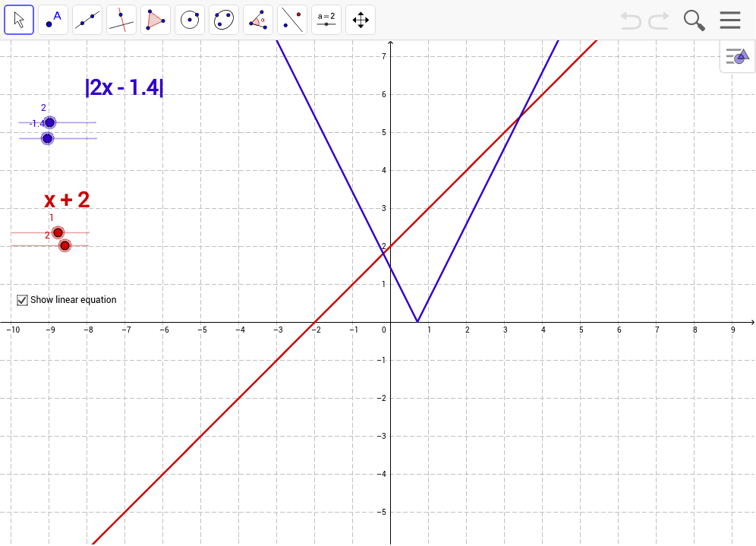
Task: Click the lower red slider handle
Action: pos(65,245)
